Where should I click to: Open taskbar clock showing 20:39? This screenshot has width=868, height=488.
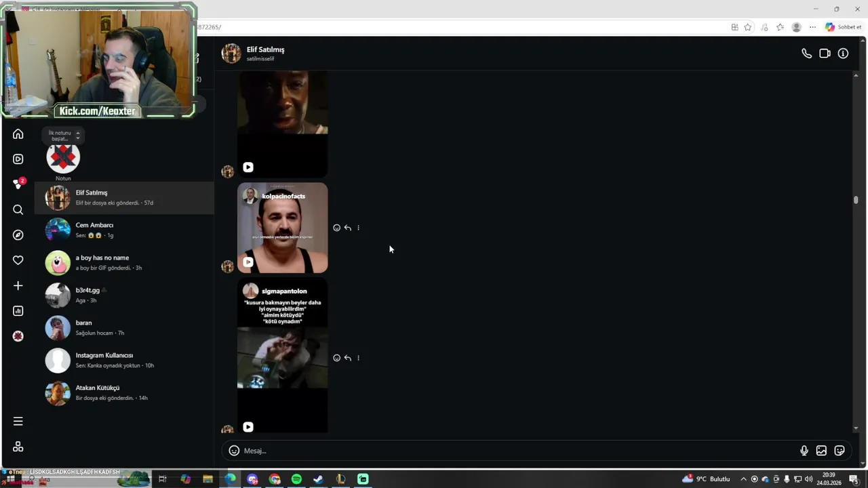(829, 479)
